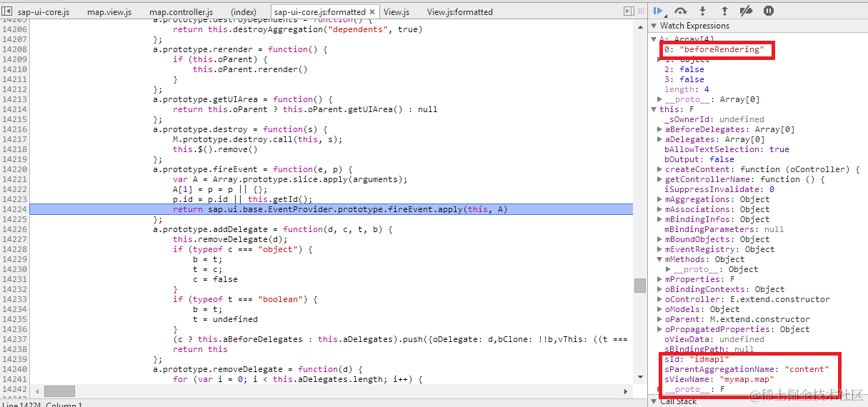The height and width of the screenshot is (407, 868).
Task: Expand oParent: M.extend.constructor
Action: pos(659,319)
